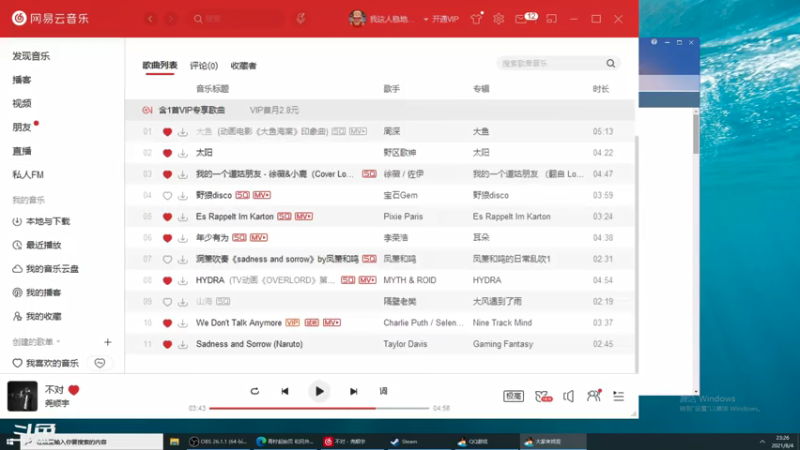Open 私人FM in the sidebar
Viewport: 800px width, 450px height.
coord(28,174)
